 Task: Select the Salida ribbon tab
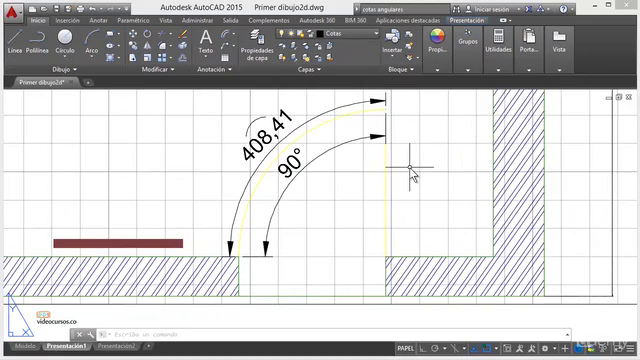tap(231, 20)
